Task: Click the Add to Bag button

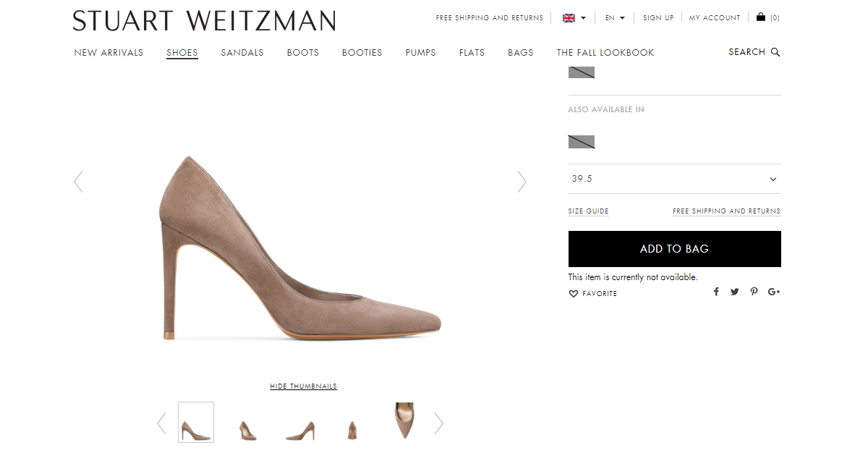Action: pyautogui.click(x=674, y=248)
